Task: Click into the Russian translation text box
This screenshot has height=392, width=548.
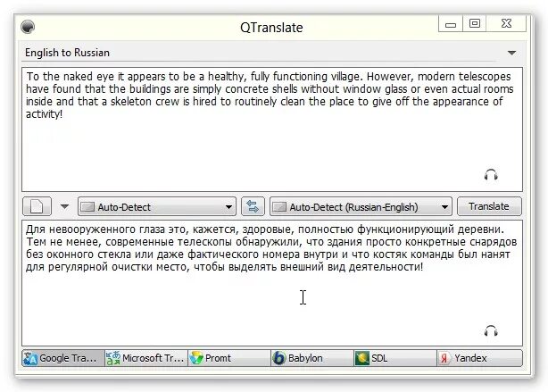Action: coord(272,283)
